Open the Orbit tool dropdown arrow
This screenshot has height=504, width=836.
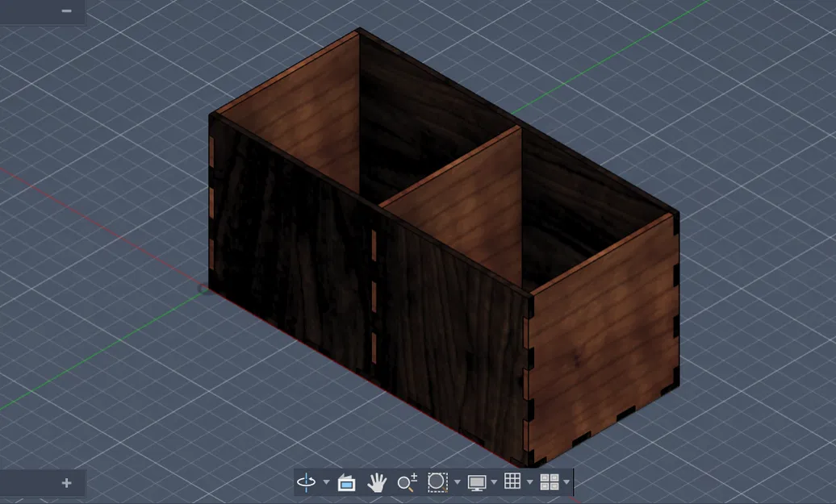(326, 482)
